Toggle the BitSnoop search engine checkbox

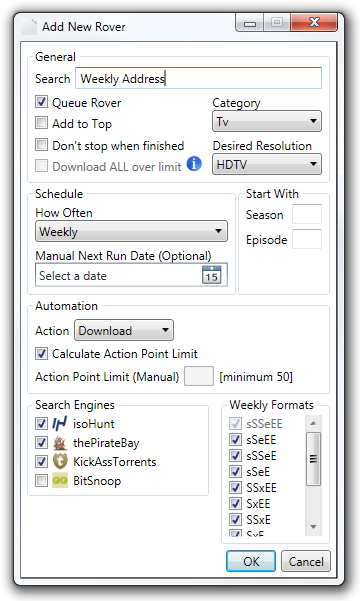point(41,480)
